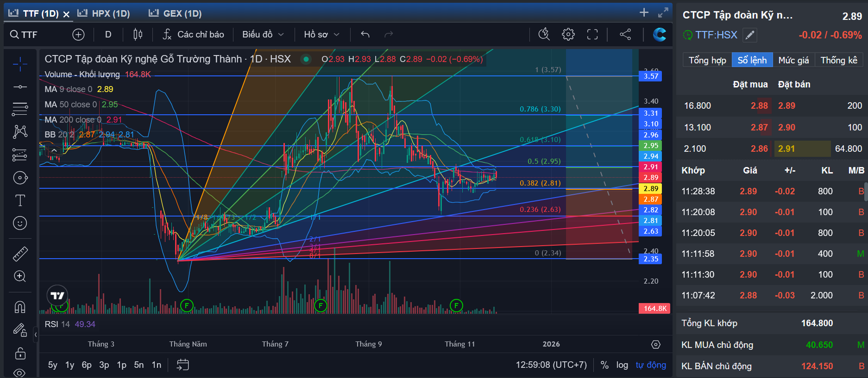Select the Text annotation tool

pos(20,200)
